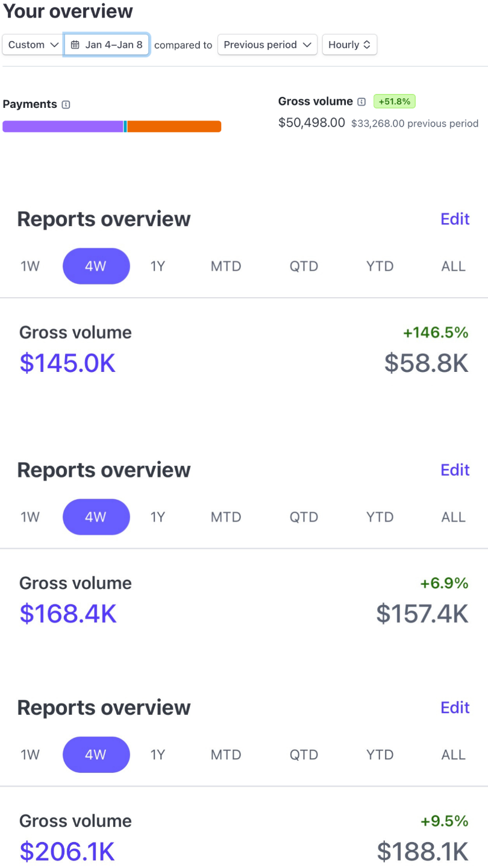The image size is (488, 868).
Task: Choose ALL tab above the $168.4K volume
Action: click(454, 517)
